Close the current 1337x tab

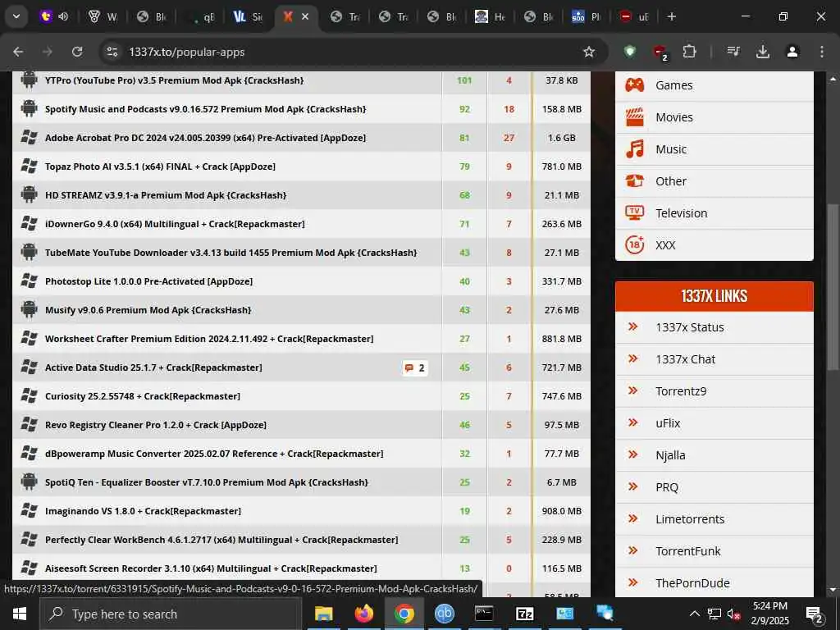(305, 16)
